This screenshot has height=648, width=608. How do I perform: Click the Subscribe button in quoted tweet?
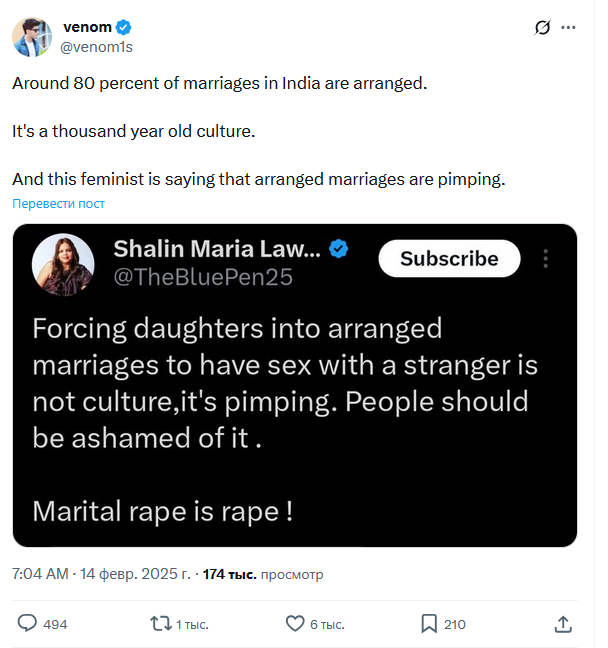[449, 259]
